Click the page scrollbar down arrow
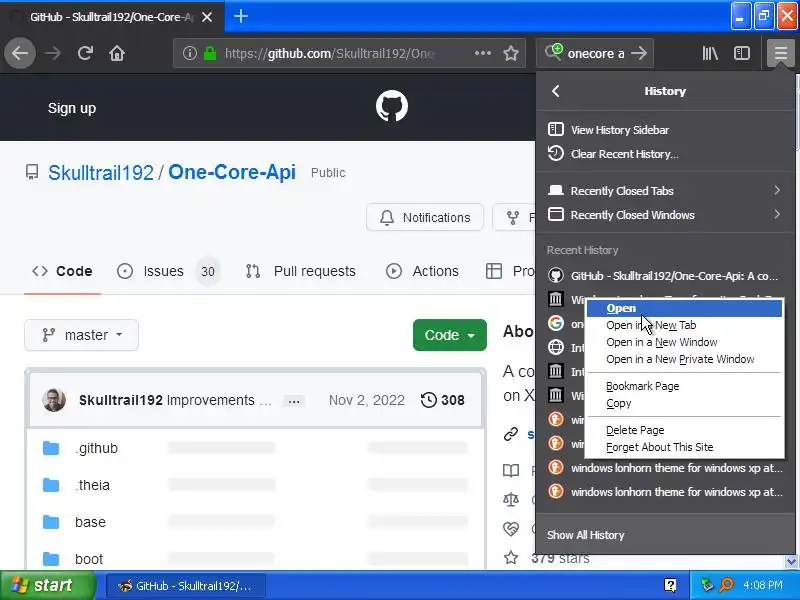The width and height of the screenshot is (800, 600). pos(791,561)
